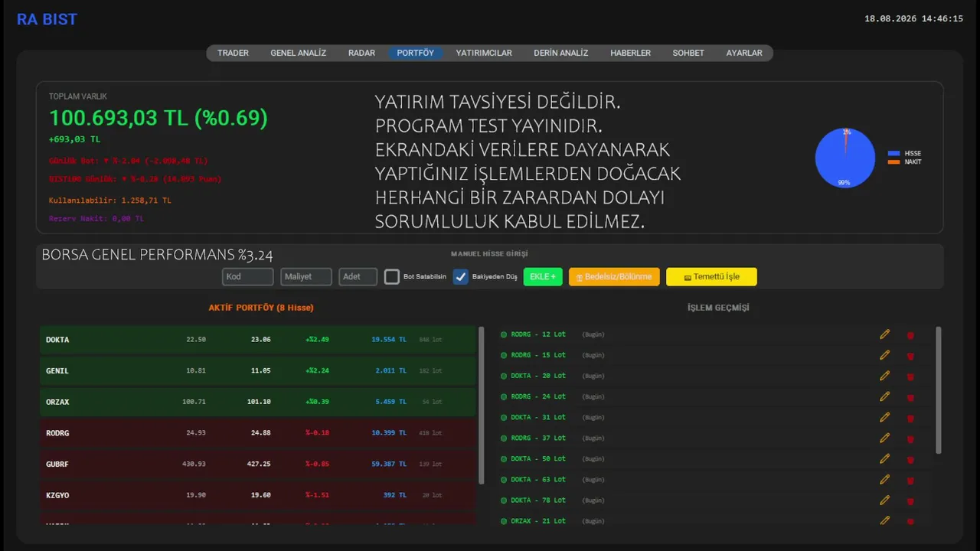980x551 pixels.
Task: Delete the DOKTA - 63 Lot transaction
Action: (x=910, y=480)
